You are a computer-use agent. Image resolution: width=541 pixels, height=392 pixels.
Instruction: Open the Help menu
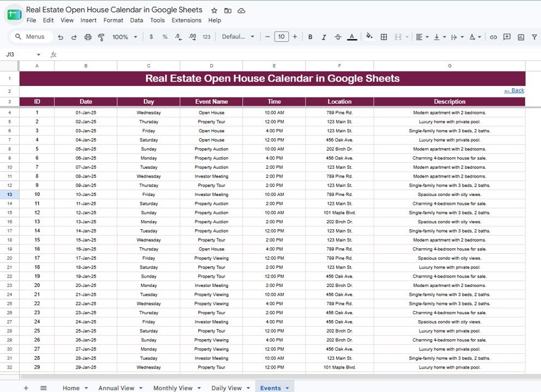pos(215,20)
